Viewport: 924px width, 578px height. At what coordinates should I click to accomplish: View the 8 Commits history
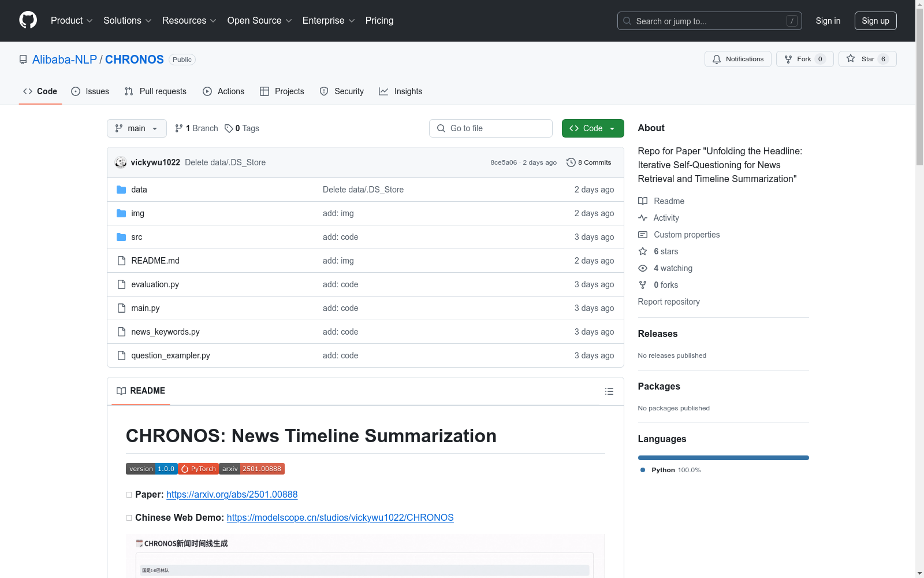tap(589, 162)
